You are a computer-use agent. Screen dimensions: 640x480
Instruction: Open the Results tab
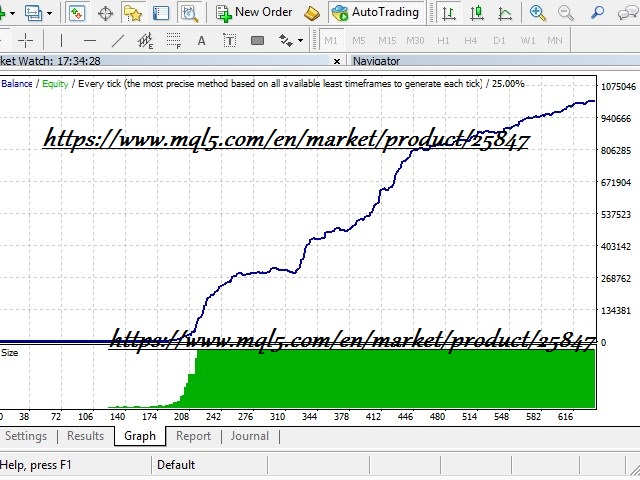coord(85,436)
